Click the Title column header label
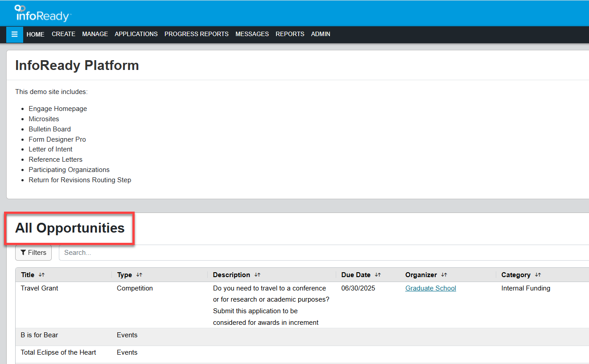The image size is (589, 364). click(x=28, y=275)
